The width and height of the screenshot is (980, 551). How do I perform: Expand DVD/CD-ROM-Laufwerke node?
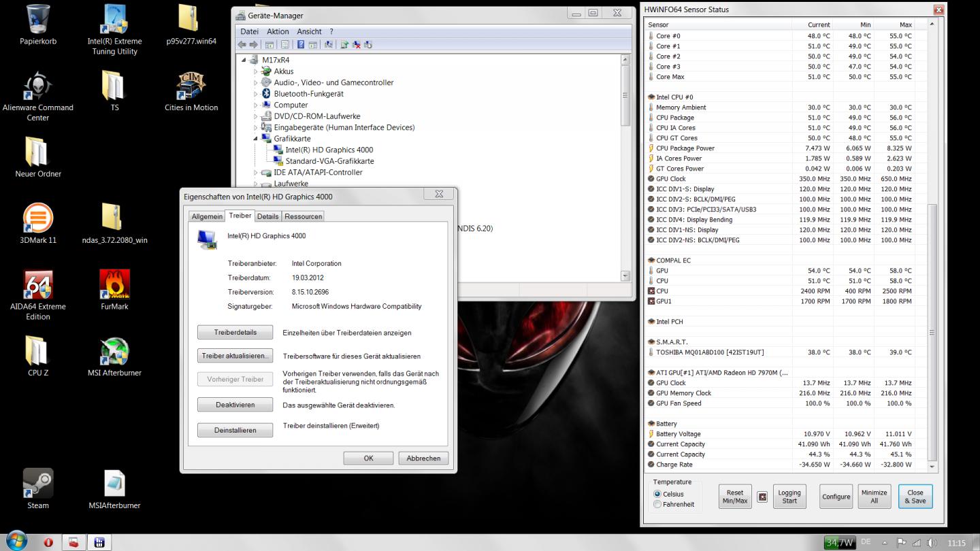pyautogui.click(x=256, y=116)
